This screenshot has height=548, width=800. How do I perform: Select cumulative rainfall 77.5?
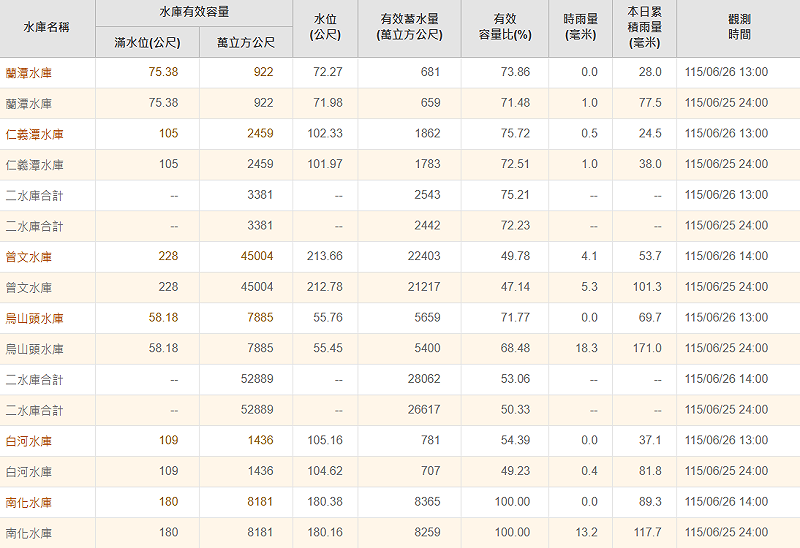click(650, 103)
